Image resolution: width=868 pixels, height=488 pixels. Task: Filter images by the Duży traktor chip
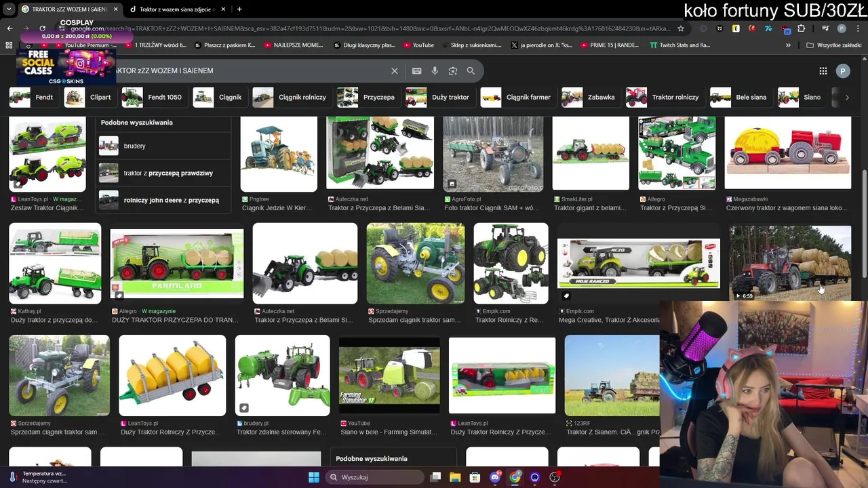(x=439, y=97)
